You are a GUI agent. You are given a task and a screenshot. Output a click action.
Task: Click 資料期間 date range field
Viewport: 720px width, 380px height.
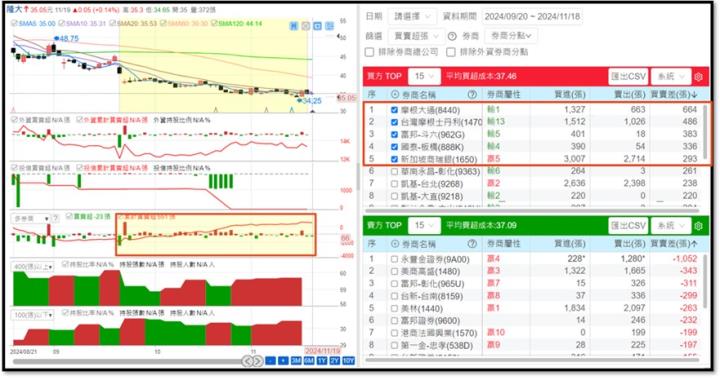tap(533, 17)
